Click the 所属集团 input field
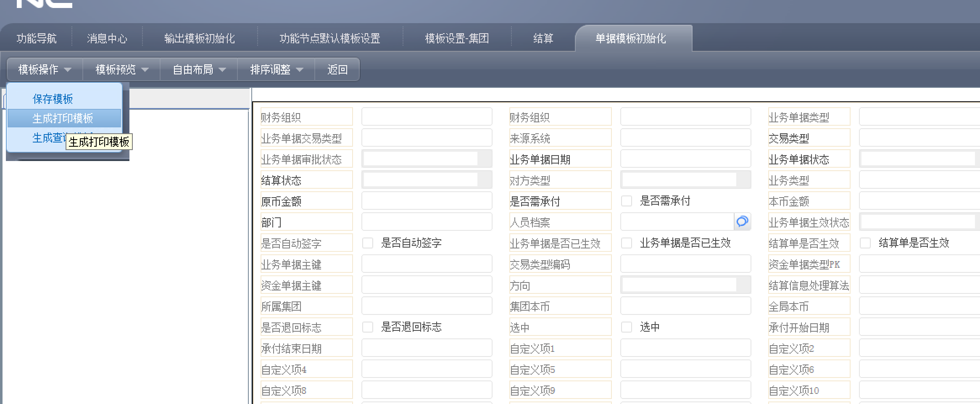The height and width of the screenshot is (404, 980). [x=427, y=306]
